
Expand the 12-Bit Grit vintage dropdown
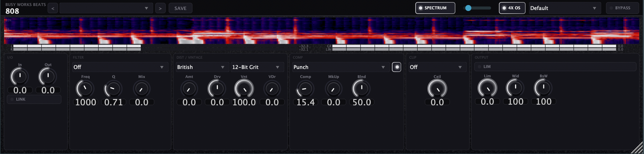coord(256,67)
